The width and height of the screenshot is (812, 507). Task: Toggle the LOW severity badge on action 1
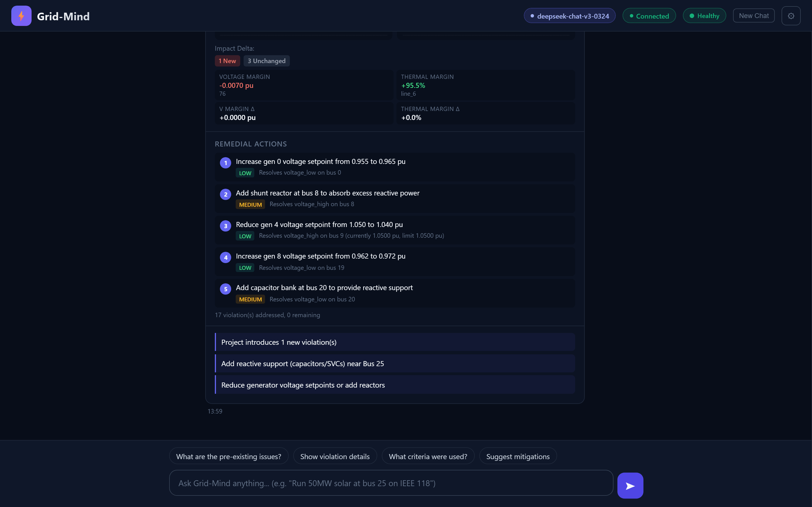[245, 173]
